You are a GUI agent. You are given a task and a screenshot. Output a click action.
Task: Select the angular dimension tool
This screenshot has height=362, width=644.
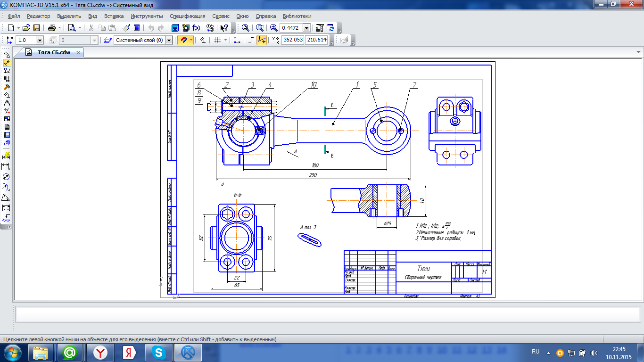(x=6, y=197)
